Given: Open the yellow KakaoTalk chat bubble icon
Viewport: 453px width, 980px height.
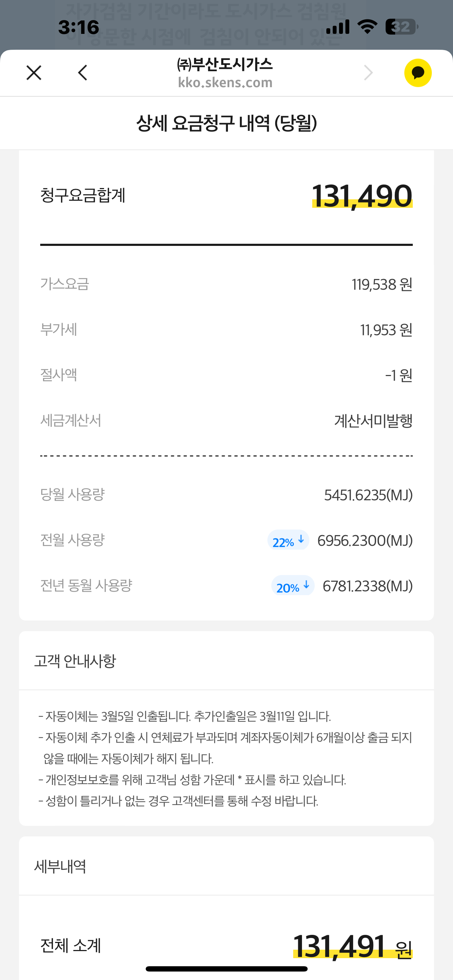Looking at the screenshot, I should pyautogui.click(x=418, y=73).
